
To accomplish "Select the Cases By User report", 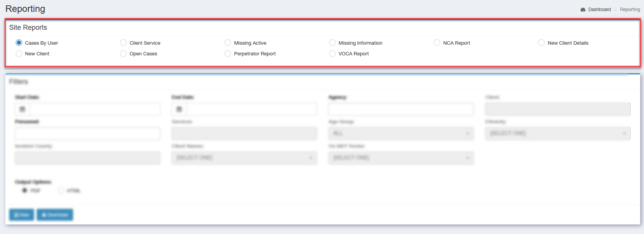I will (x=19, y=43).
